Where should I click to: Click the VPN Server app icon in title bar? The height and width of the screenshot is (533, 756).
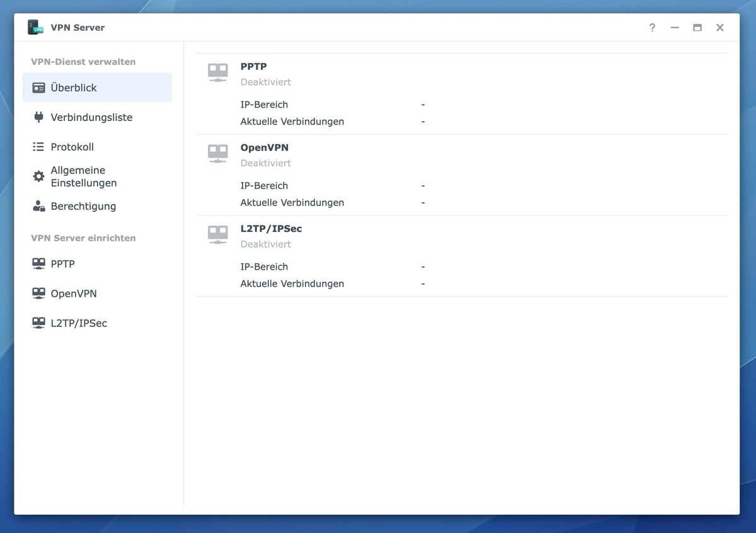tap(35, 27)
